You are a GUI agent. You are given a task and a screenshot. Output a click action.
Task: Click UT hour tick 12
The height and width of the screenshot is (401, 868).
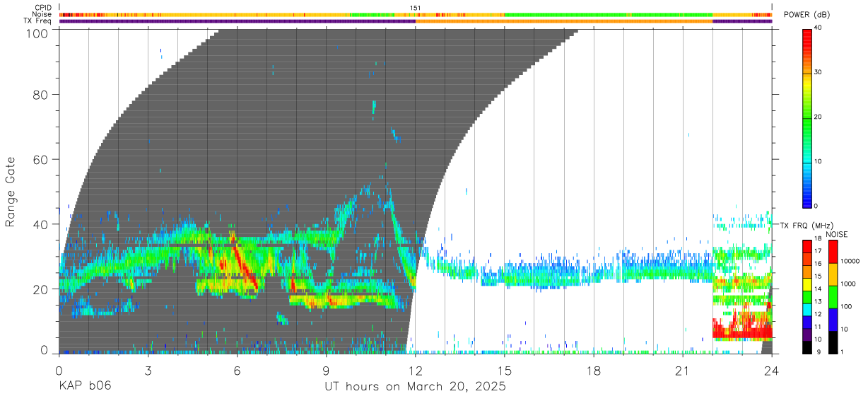416,370
